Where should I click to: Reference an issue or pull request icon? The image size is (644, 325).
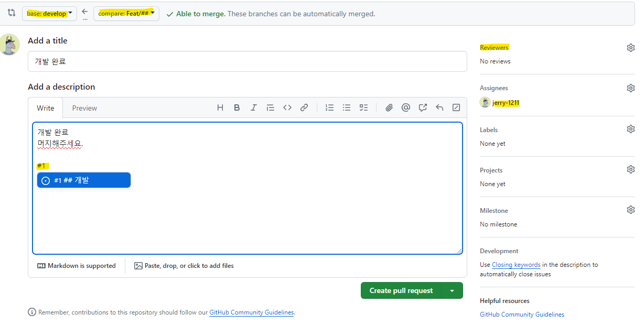(423, 107)
